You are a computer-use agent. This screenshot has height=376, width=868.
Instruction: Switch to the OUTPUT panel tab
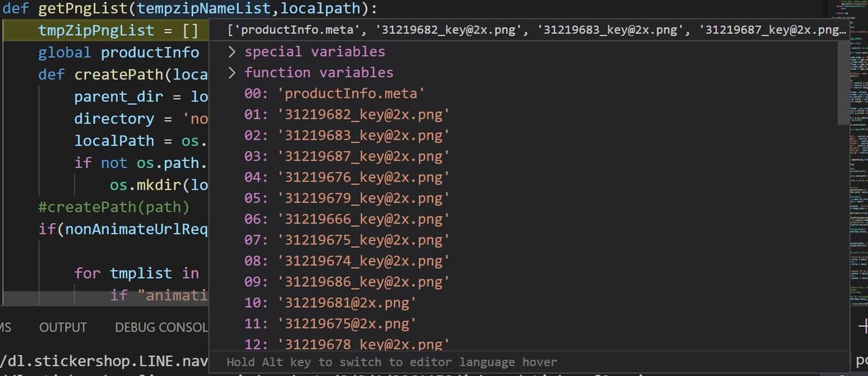click(63, 327)
